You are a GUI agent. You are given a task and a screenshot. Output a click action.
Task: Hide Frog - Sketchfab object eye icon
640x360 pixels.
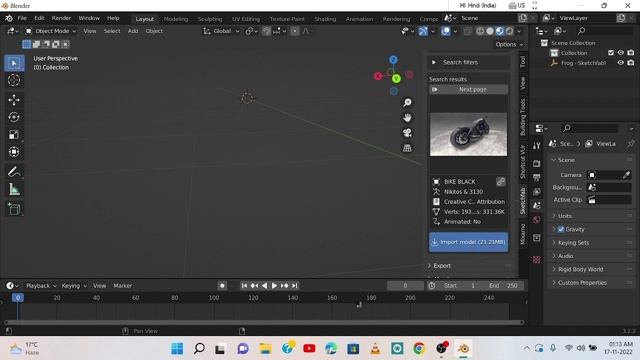[620, 63]
